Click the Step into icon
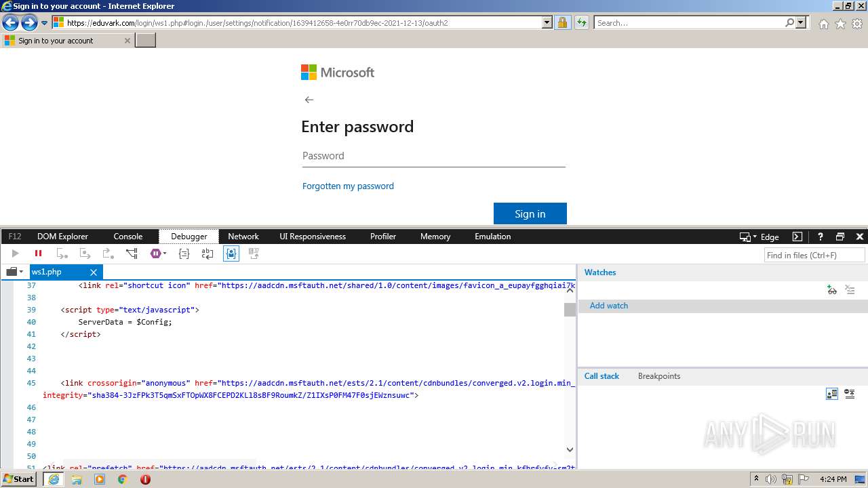The width and height of the screenshot is (868, 488). point(62,253)
